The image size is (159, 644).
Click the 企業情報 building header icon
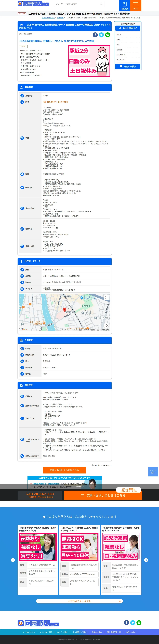click(x=21, y=340)
